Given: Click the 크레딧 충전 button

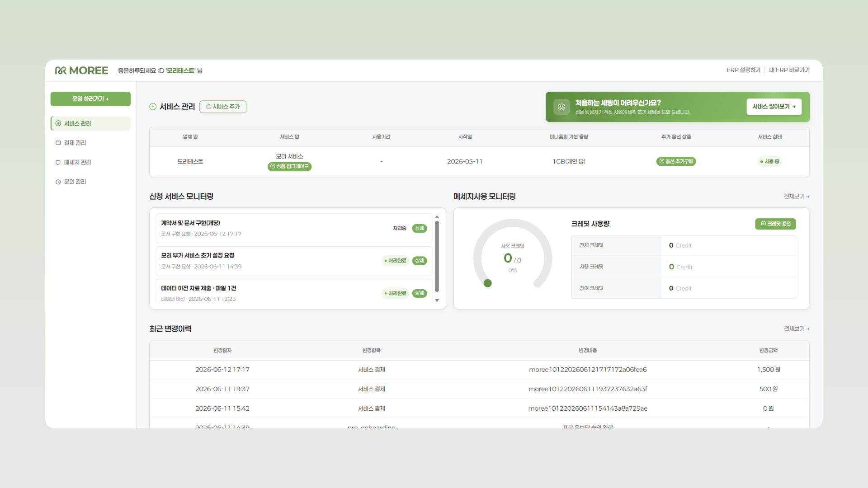Looking at the screenshot, I should [x=775, y=224].
